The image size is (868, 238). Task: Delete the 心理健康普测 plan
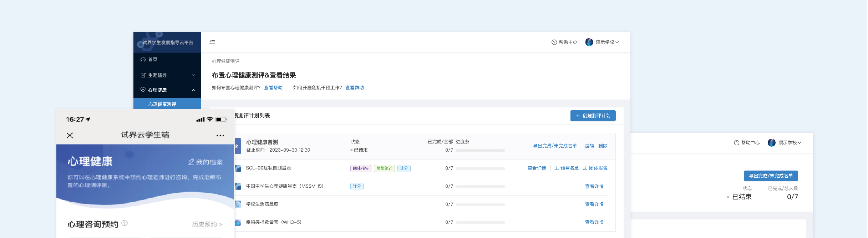[603, 146]
